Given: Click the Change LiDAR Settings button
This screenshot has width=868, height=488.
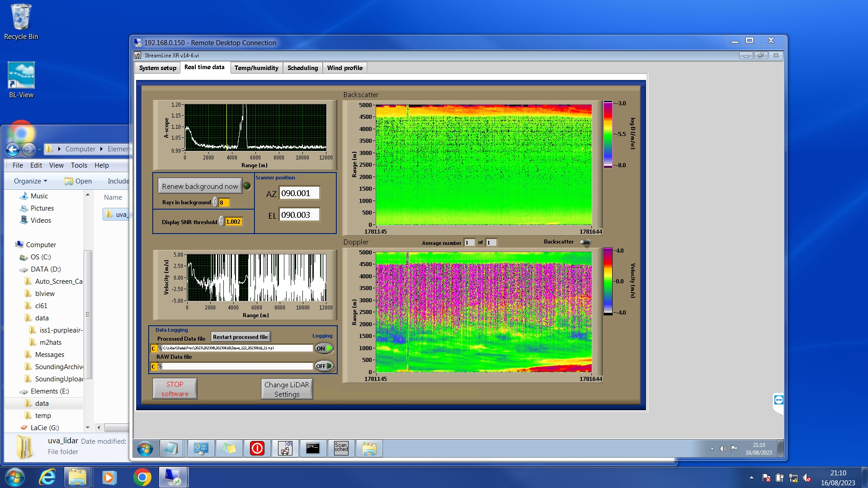Looking at the screenshot, I should coord(287,389).
